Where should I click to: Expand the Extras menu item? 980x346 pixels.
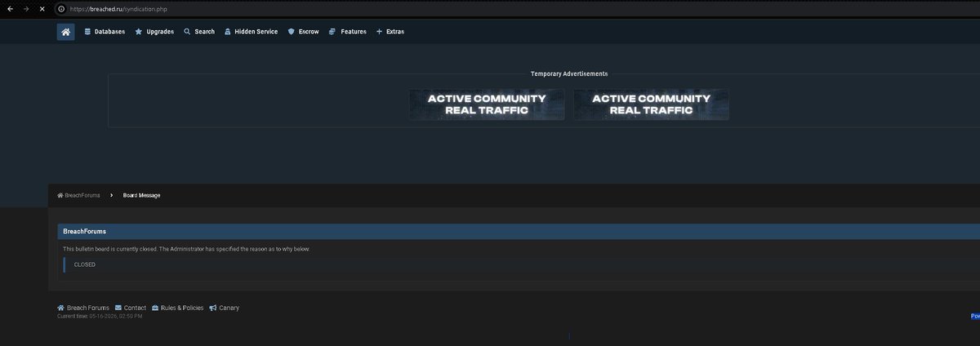(390, 32)
